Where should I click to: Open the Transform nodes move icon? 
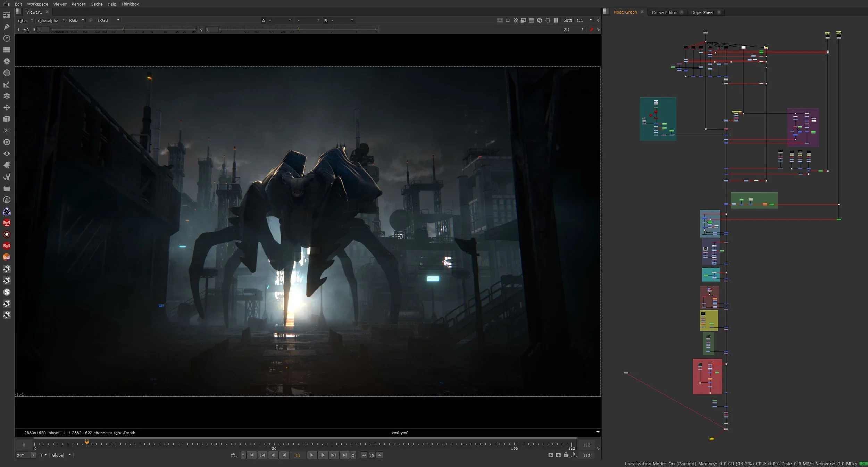tap(7, 108)
